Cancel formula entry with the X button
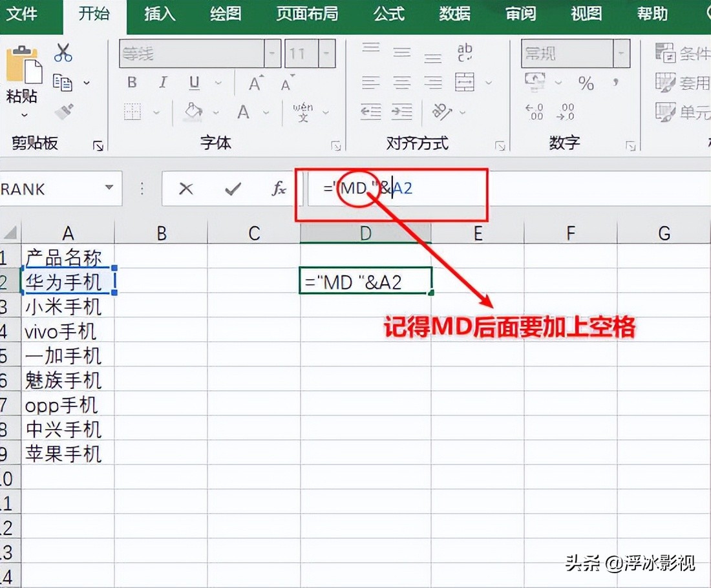The height and width of the screenshot is (588, 711). (x=186, y=189)
